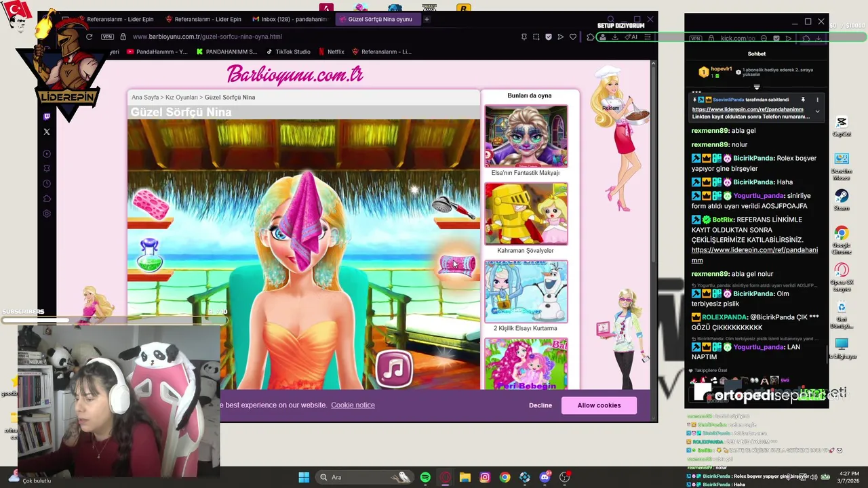This screenshot has width=868, height=488.
Task: Open Spotify from the taskbar
Action: [425, 477]
